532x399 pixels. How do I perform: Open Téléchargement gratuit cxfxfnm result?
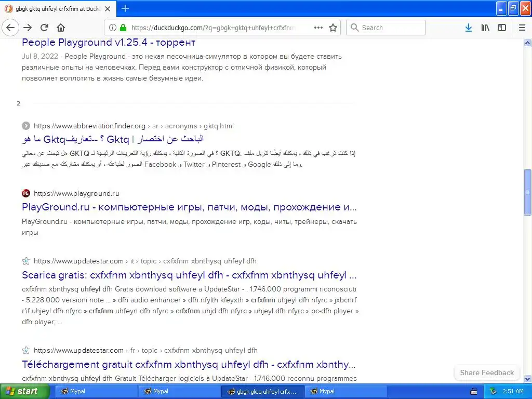click(x=189, y=364)
